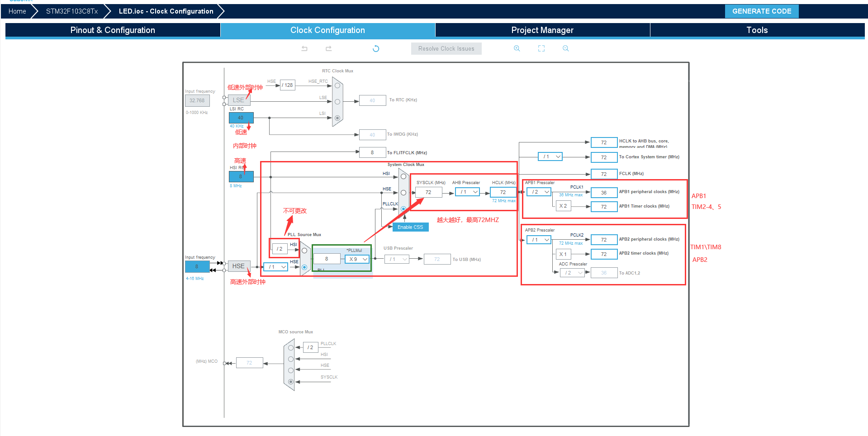Choose HSI in the PLL Source Mux
868x436 pixels.
(304, 251)
